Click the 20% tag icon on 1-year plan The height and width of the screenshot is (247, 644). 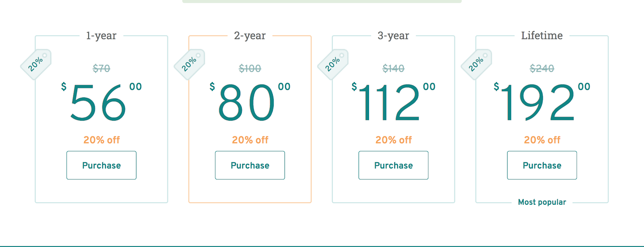click(x=36, y=64)
